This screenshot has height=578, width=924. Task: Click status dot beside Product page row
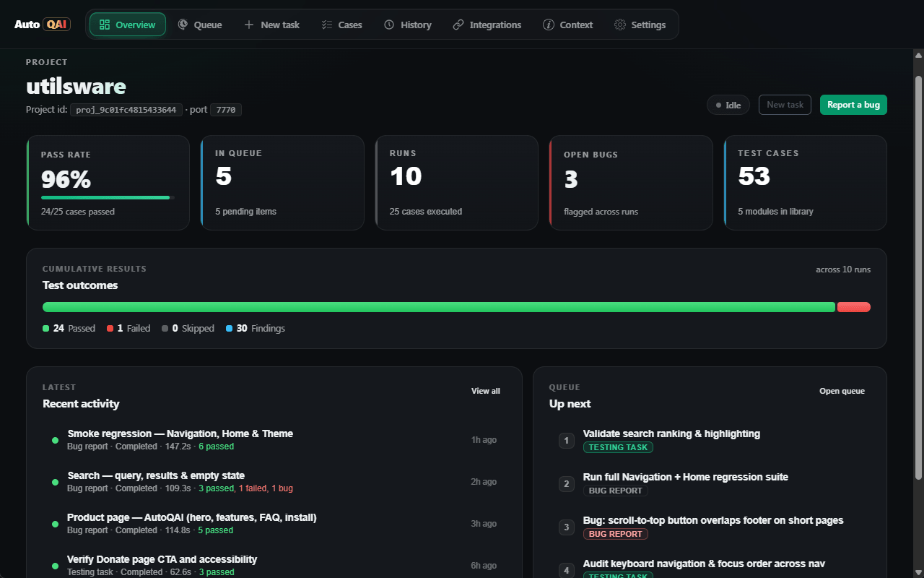point(55,524)
